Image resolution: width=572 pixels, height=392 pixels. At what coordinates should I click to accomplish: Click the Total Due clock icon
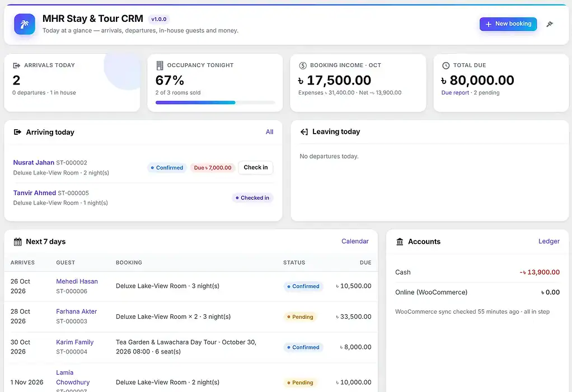pyautogui.click(x=446, y=65)
